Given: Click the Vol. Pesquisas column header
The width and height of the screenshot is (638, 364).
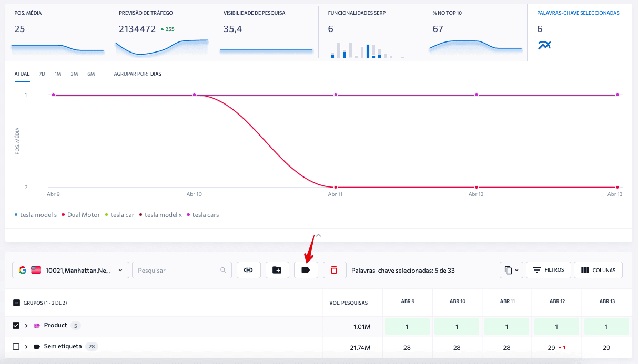Looking at the screenshot, I should click(x=348, y=303).
